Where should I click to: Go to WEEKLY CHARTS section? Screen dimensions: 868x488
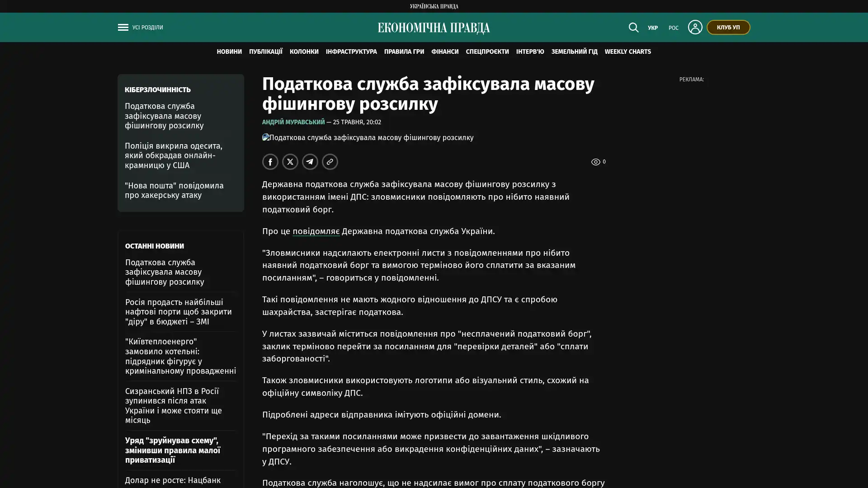point(627,52)
